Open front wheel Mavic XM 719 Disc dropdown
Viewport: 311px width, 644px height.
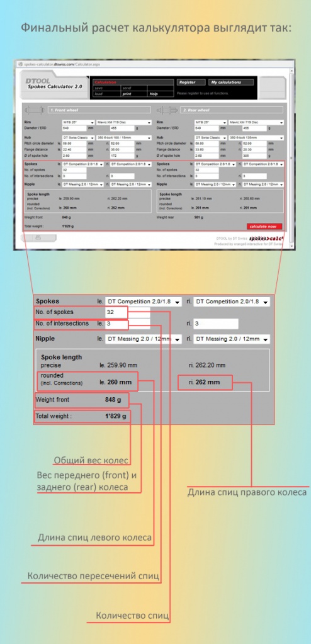pos(124,122)
